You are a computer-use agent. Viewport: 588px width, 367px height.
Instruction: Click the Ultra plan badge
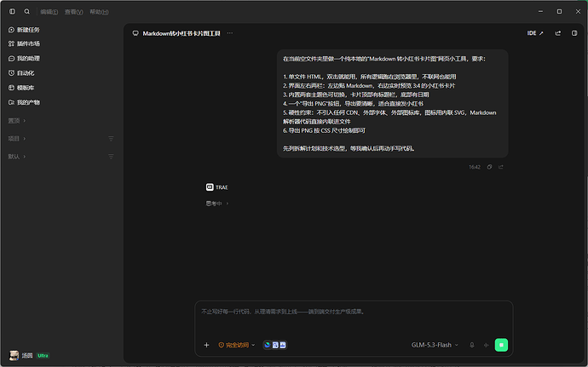tap(43, 355)
